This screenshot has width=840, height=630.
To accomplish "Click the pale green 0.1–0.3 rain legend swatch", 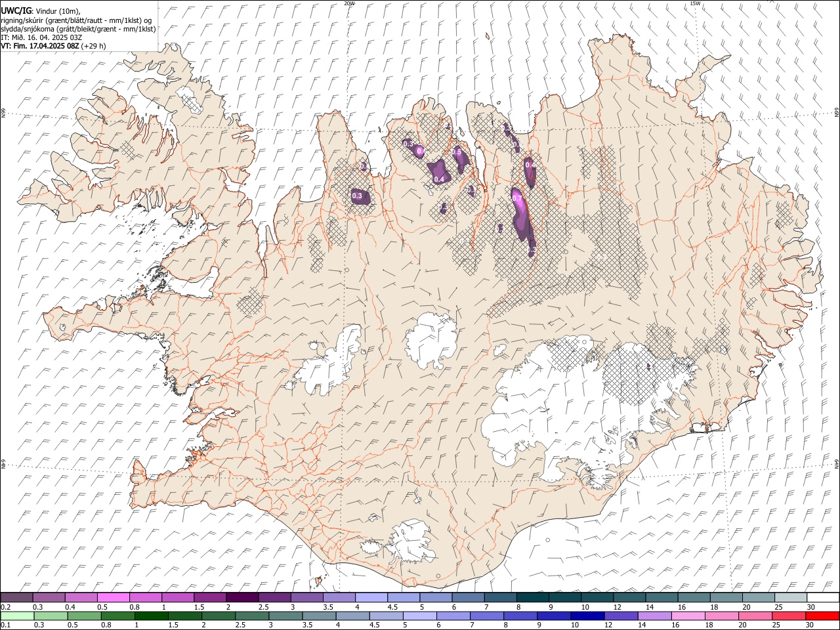I will tap(18, 616).
